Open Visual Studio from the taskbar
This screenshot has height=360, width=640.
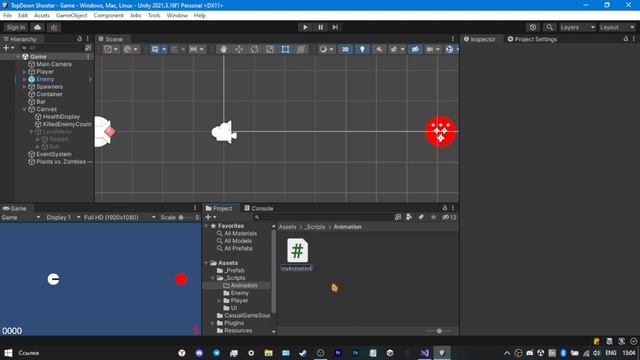click(424, 353)
